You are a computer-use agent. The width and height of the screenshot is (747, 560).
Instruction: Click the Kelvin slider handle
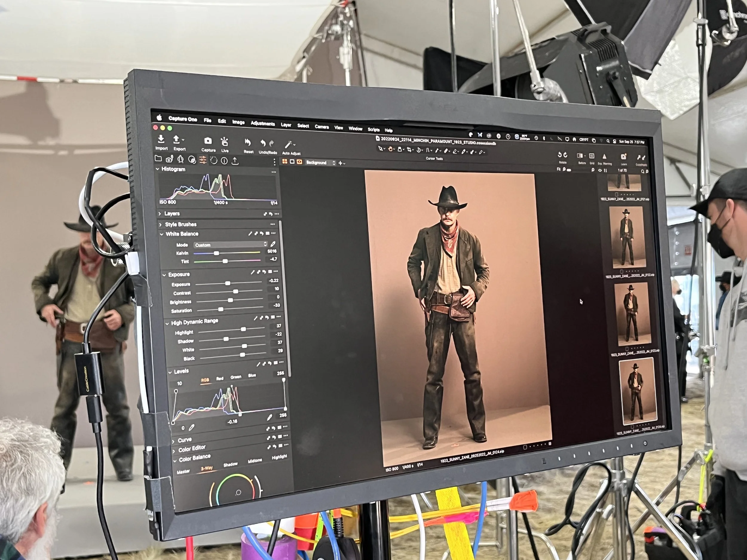tap(216, 253)
